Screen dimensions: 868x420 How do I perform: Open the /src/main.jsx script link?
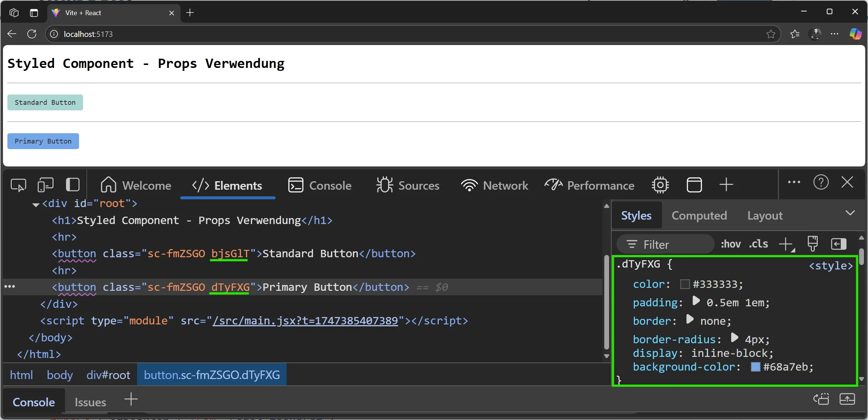[305, 321]
